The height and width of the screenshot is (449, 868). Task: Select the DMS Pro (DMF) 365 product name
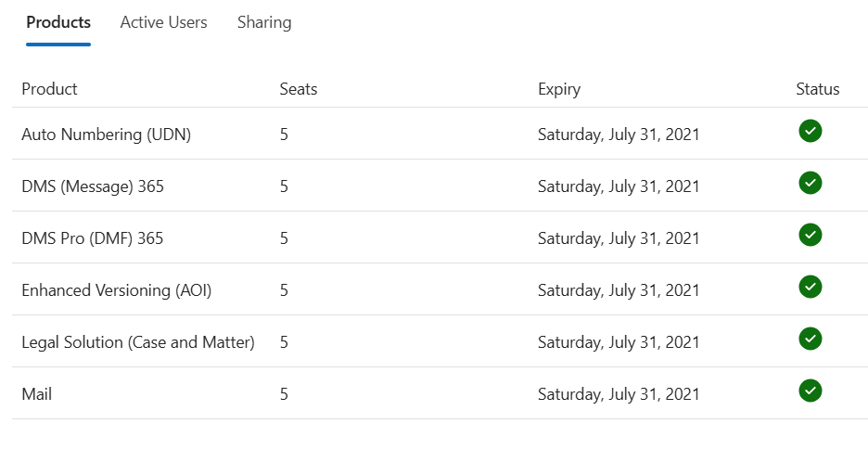coord(93,238)
